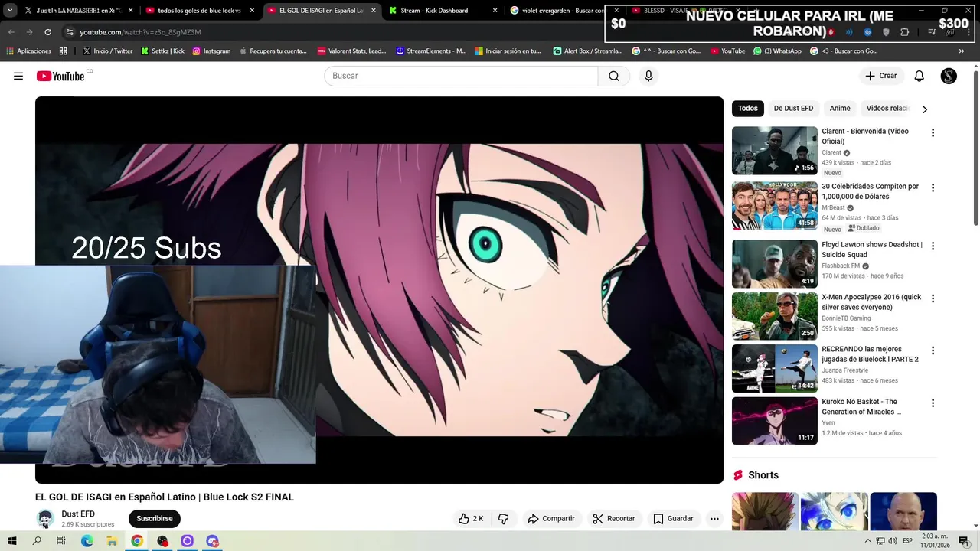This screenshot has height=551, width=980.
Task: Like the video with thumbs up
Action: pyautogui.click(x=471, y=518)
